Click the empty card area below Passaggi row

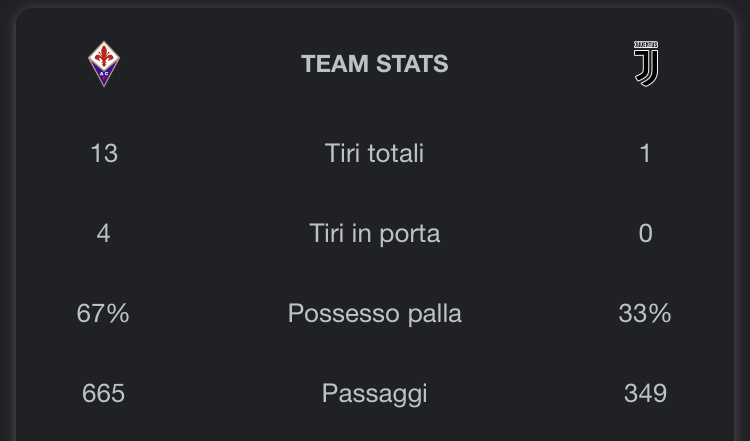click(375, 428)
